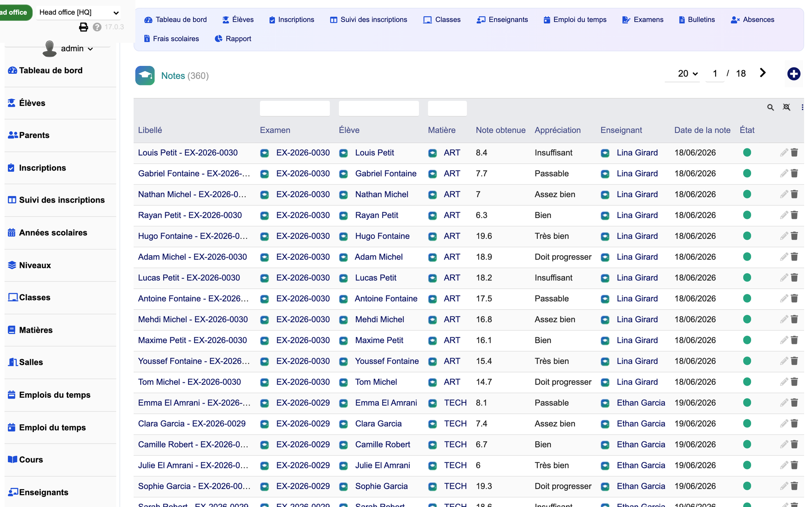Open the Louis Petit - EX-2026-0030 note link
The width and height of the screenshot is (812, 507).
coord(188,153)
